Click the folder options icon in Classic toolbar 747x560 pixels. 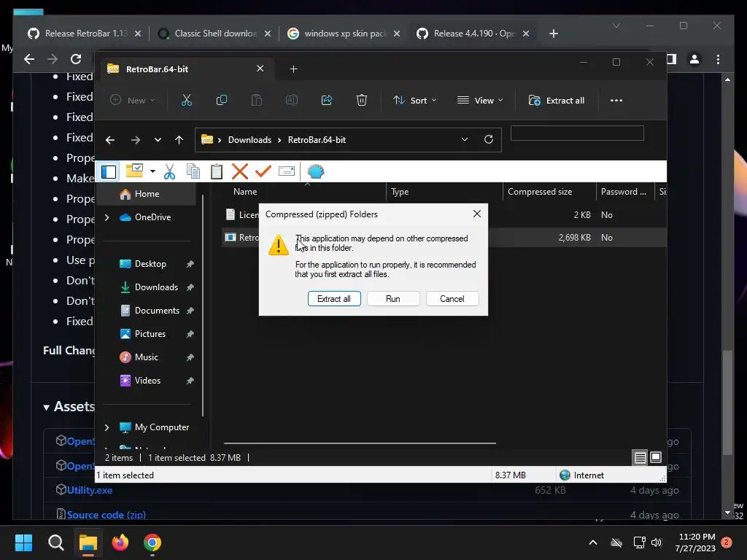pos(134,171)
